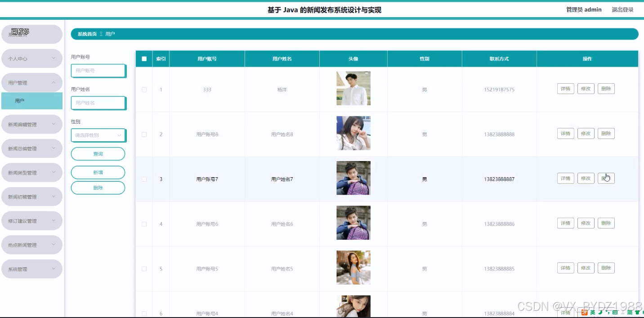
Task: Expand the 修订建议管理 sidebar menu
Action: (31, 221)
